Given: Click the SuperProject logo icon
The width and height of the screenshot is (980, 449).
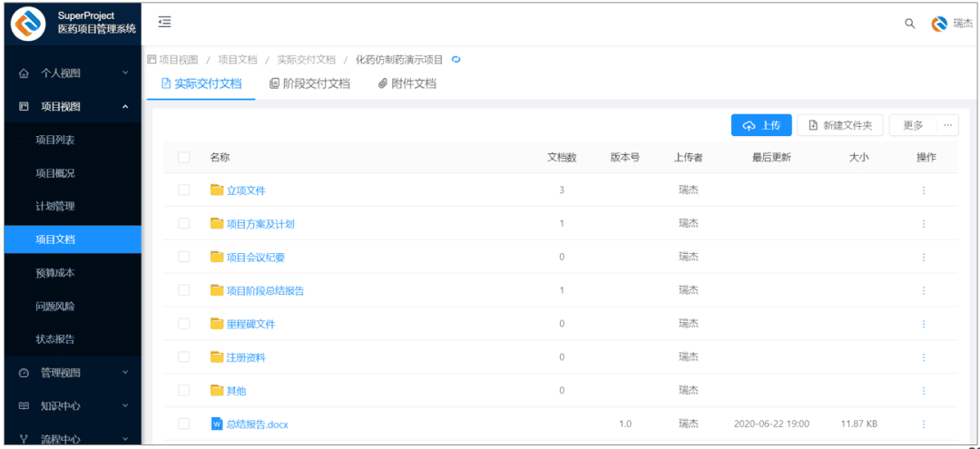Looking at the screenshot, I should click(29, 24).
